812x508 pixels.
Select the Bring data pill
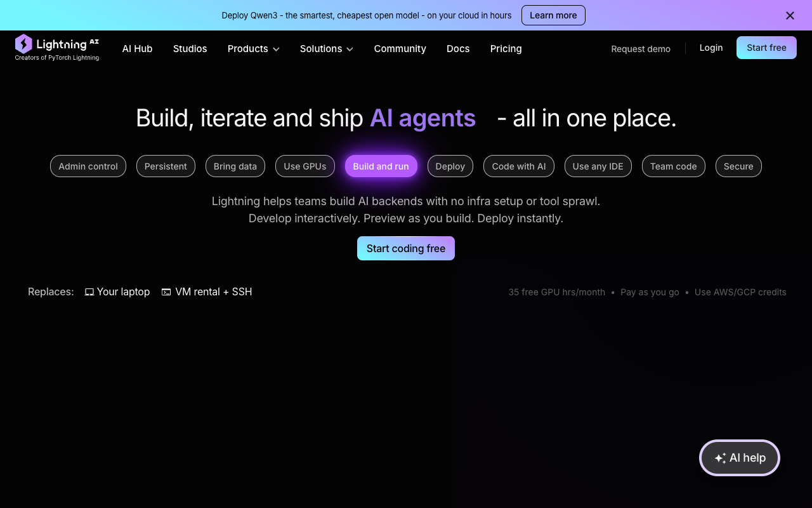[235, 166]
